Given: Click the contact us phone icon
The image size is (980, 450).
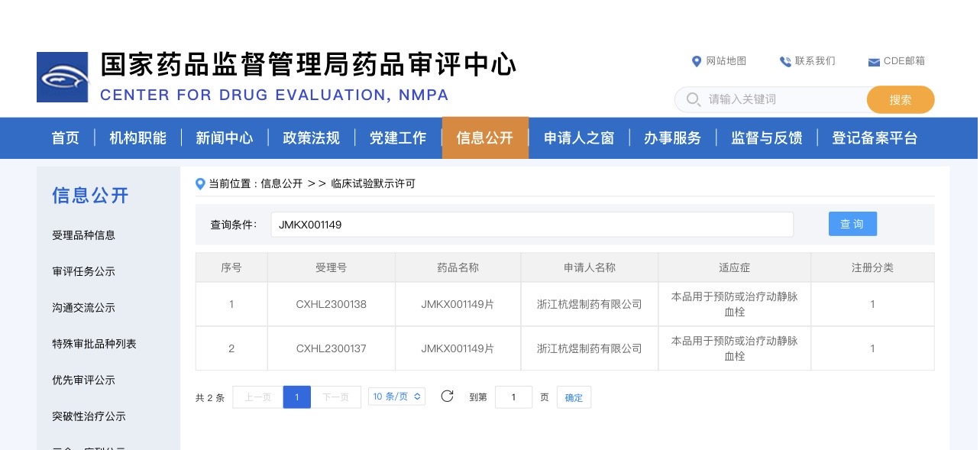Looking at the screenshot, I should pyautogui.click(x=784, y=61).
